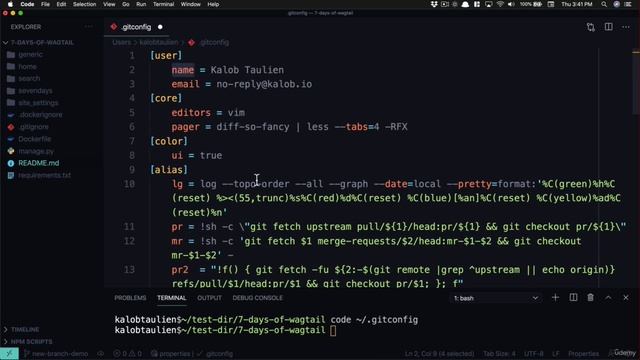
Task: Open .dockerignore file
Action: click(40, 115)
